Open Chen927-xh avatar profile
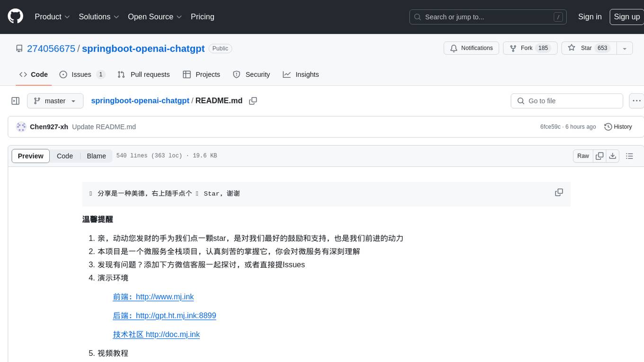The height and width of the screenshot is (362, 644). (x=21, y=127)
